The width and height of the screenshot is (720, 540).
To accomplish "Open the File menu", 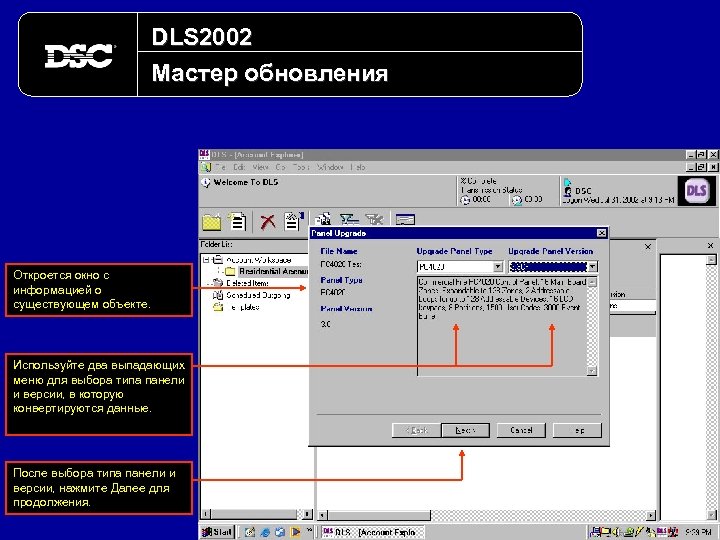I will 221,167.
